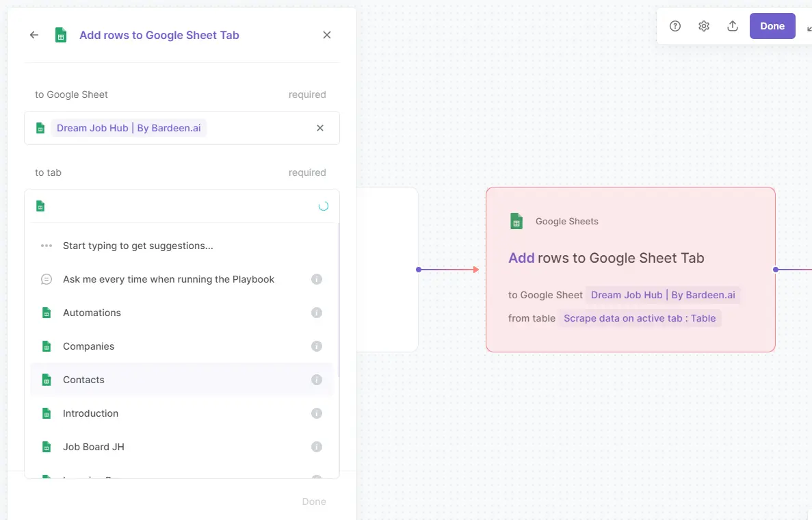Click the sheet icon beside Introduction
The width and height of the screenshot is (812, 520).
click(47, 413)
